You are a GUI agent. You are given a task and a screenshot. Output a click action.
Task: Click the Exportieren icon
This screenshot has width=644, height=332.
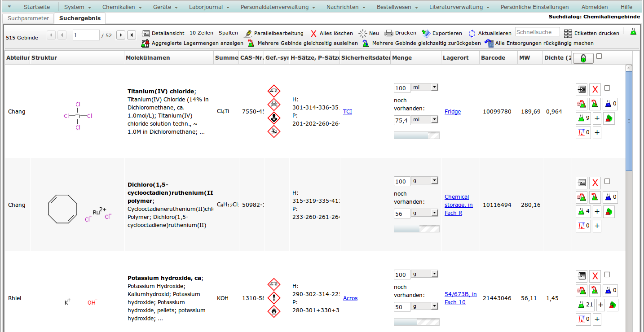[426, 33]
